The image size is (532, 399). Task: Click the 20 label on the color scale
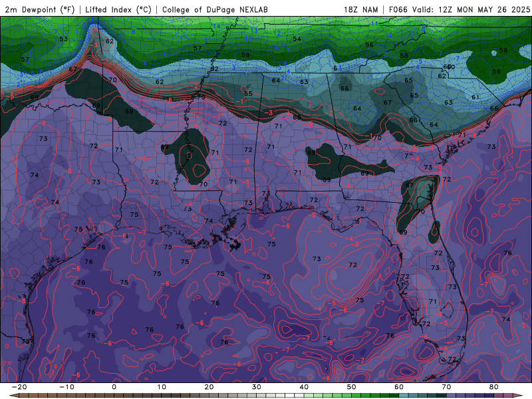pos(209,387)
